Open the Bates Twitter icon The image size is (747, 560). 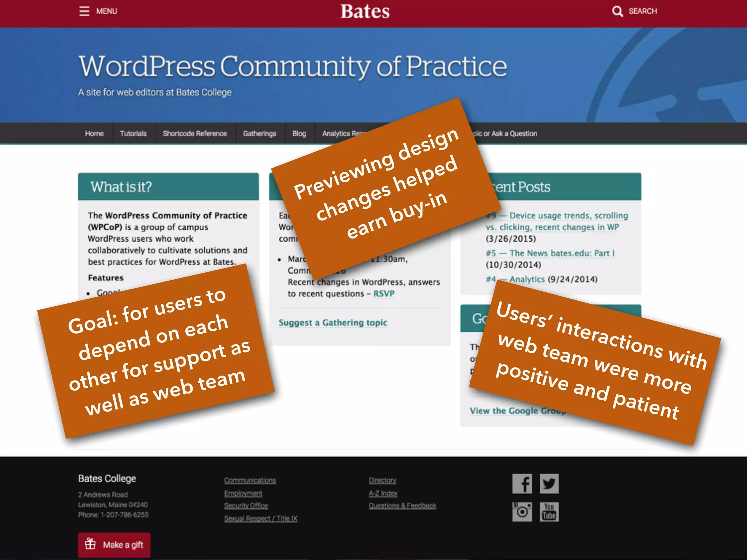[549, 484]
